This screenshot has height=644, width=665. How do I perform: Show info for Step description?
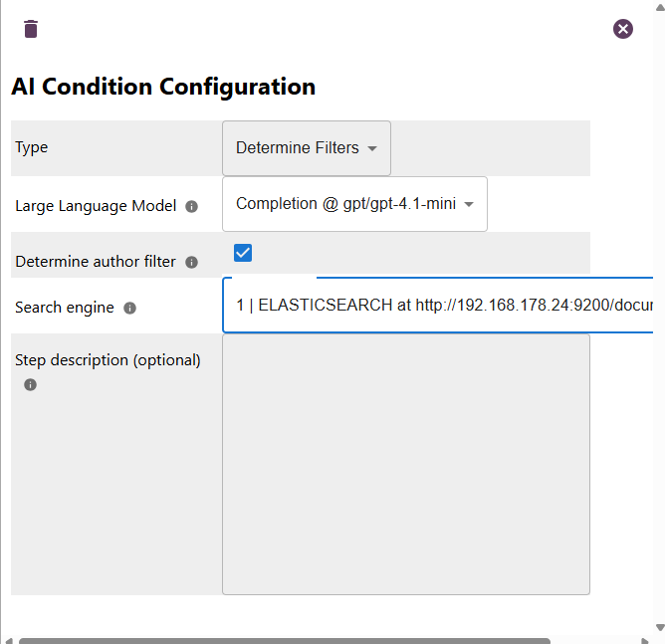coord(31,384)
